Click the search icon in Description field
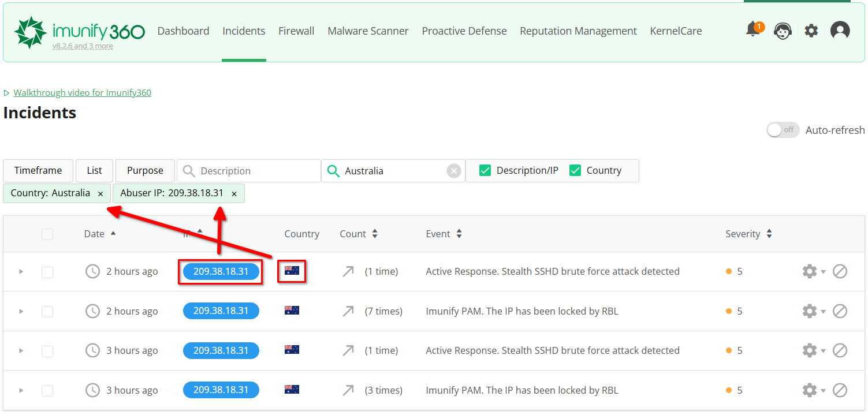Screen dimensions: 868x415 tap(189, 171)
